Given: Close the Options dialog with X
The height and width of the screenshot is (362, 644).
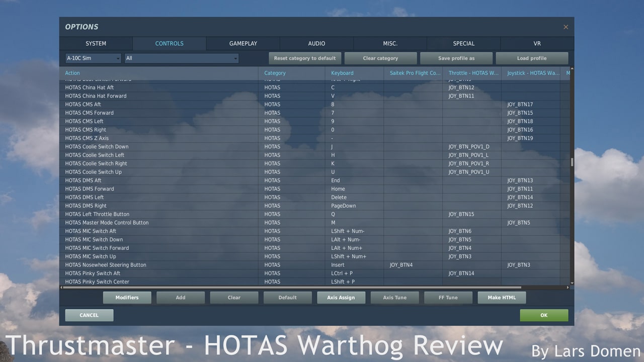Looking at the screenshot, I should click(x=566, y=27).
